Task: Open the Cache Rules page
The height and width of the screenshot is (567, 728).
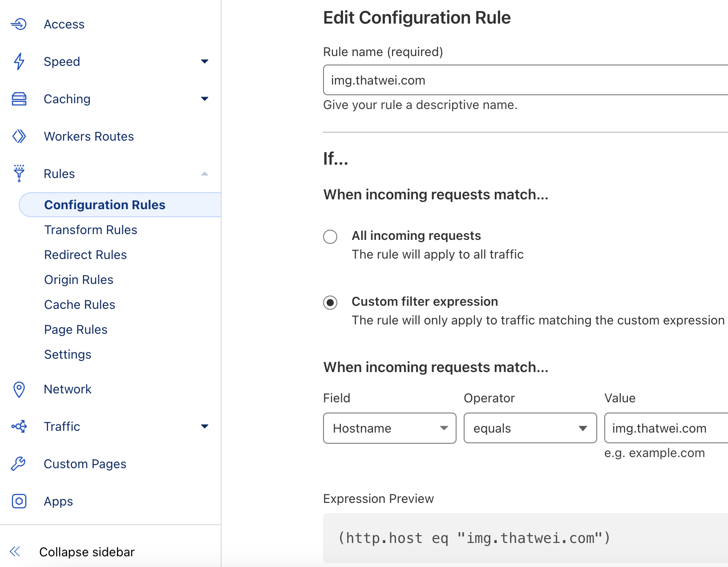Action: (80, 304)
